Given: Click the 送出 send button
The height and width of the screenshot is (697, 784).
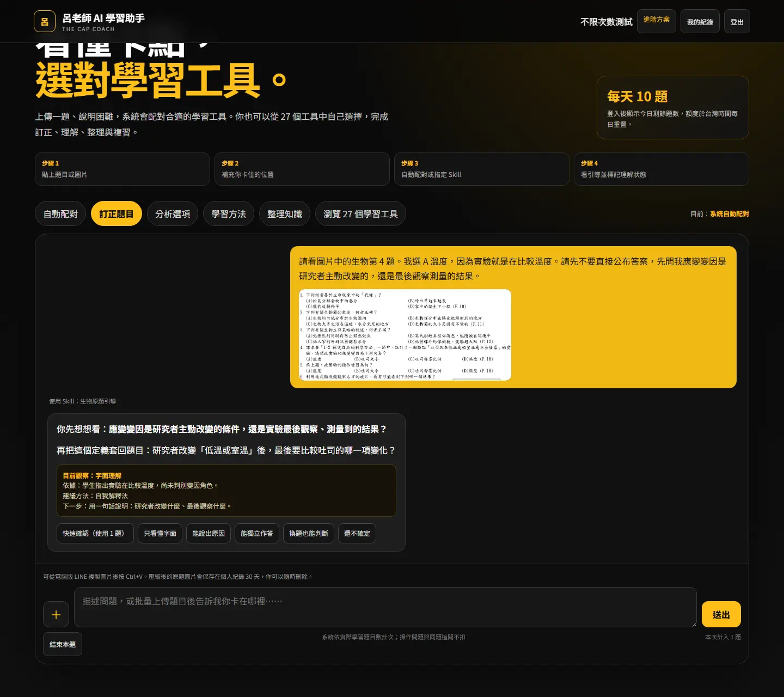Looking at the screenshot, I should tap(721, 615).
